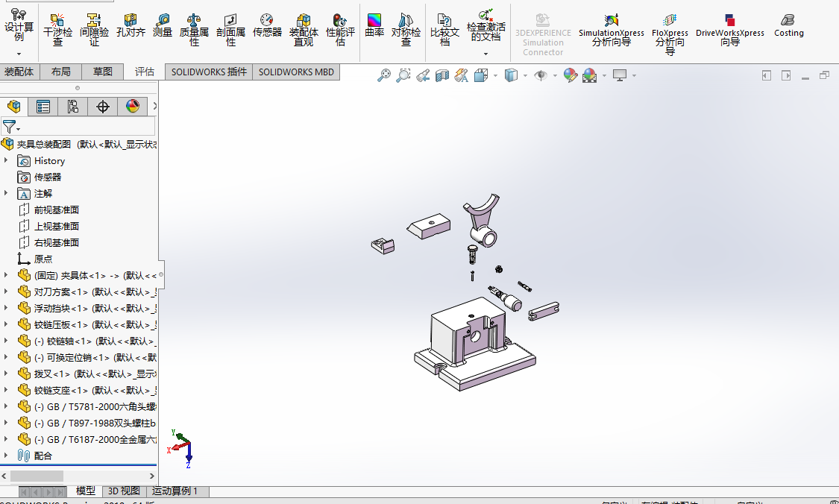Open the tree filter funnel dropdown
839x504 pixels.
click(11, 127)
